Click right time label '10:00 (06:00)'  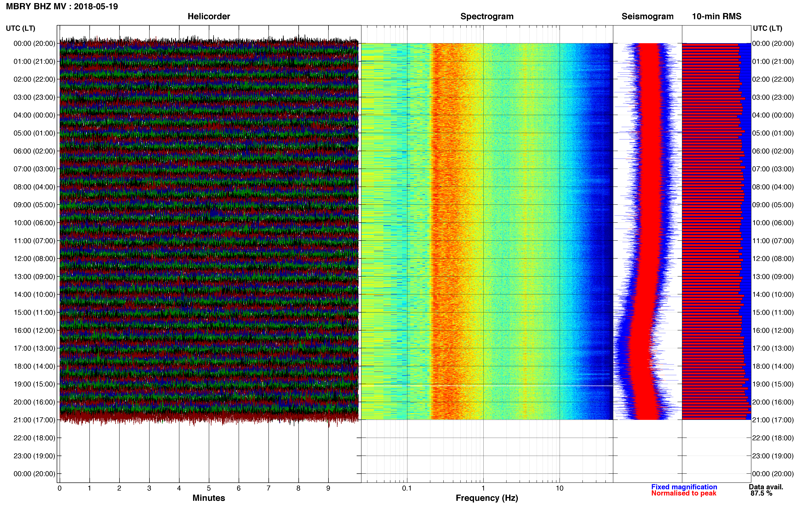773,223
